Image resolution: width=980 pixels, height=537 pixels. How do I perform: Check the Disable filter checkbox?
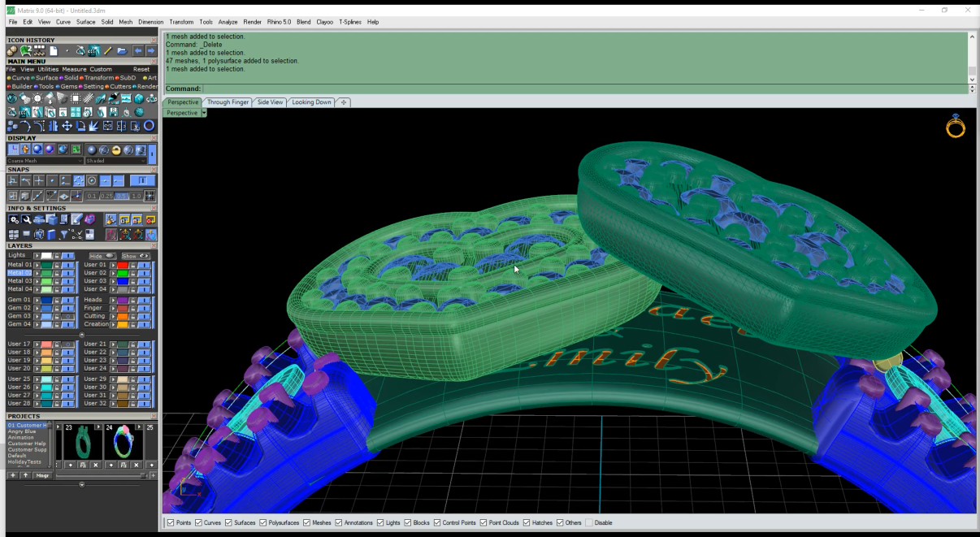click(x=589, y=522)
